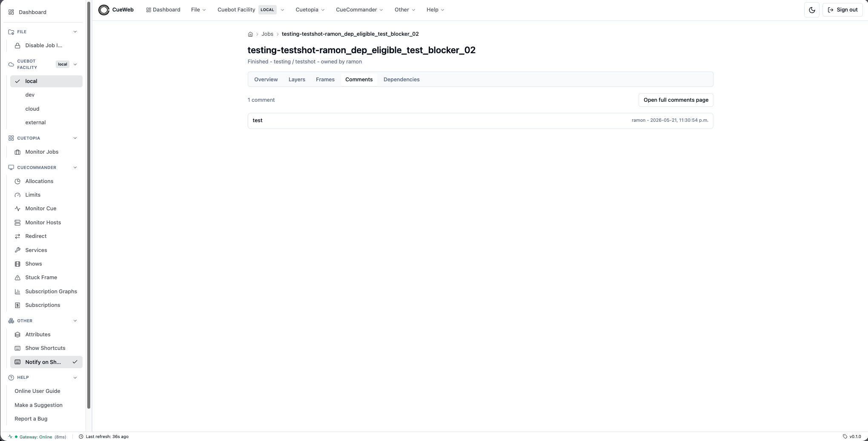Click the Allocations pie chart icon
868x441 pixels.
click(x=17, y=181)
